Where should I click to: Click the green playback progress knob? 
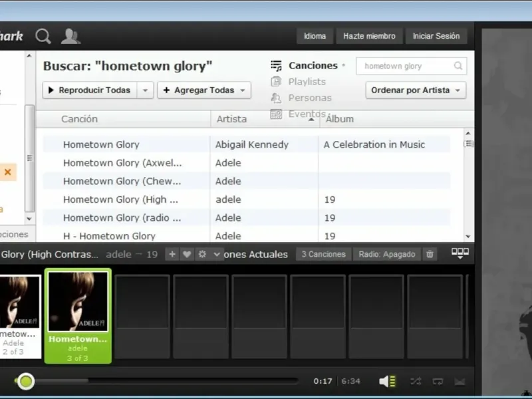[x=25, y=381]
